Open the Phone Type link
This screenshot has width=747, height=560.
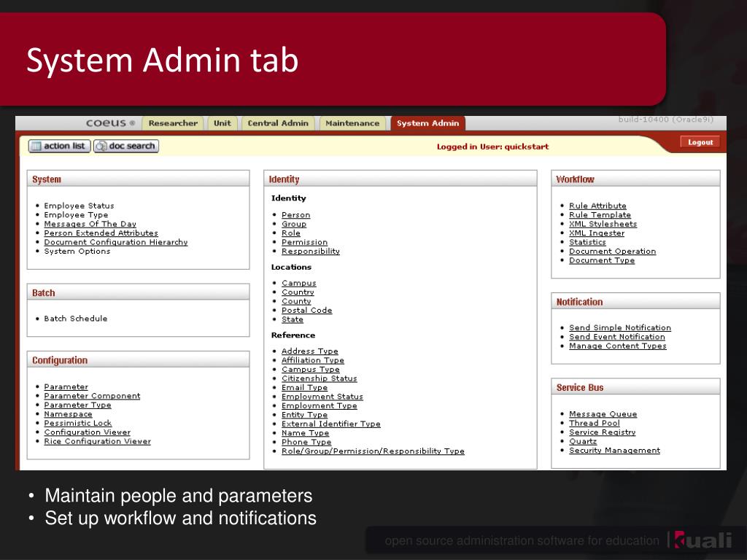pyautogui.click(x=306, y=441)
